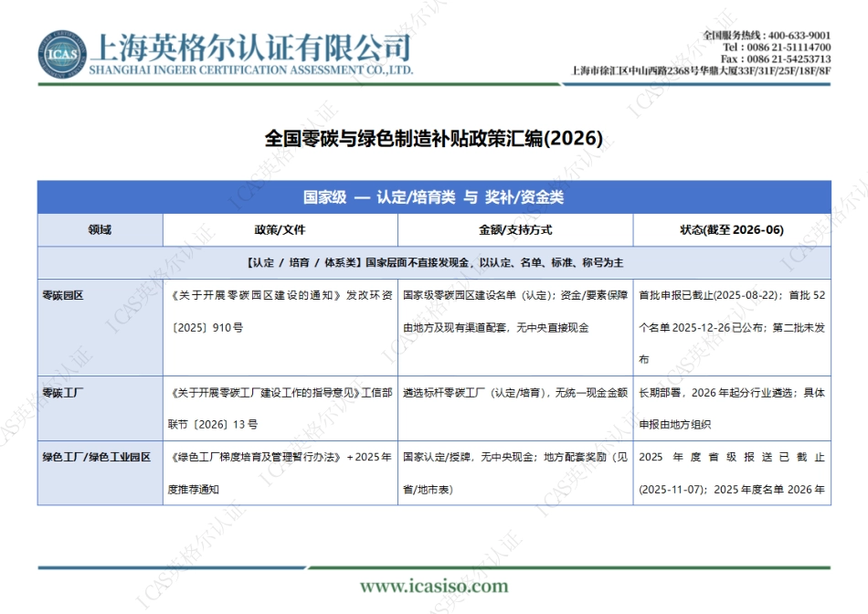Click the column header 金额/支持方式
868x614 pixels.
click(x=515, y=229)
